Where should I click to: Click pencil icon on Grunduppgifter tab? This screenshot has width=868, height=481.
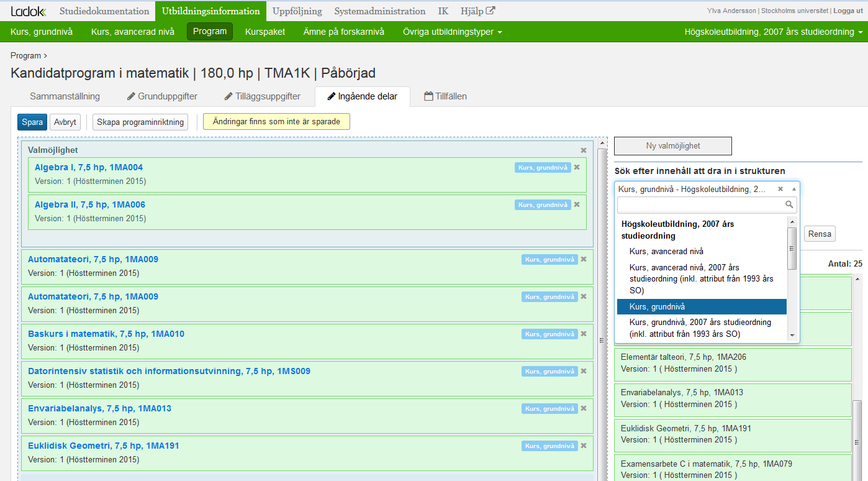[131, 96]
